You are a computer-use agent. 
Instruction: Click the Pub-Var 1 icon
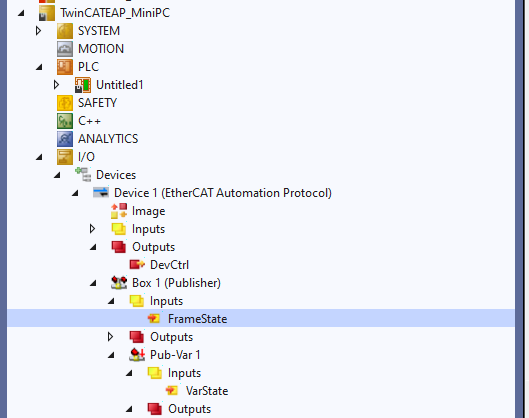137,355
